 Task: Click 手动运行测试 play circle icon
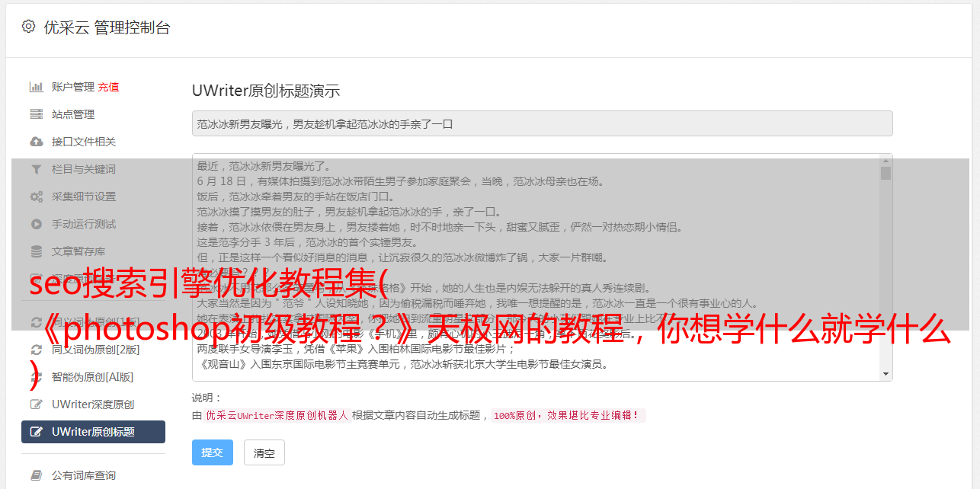(x=36, y=224)
